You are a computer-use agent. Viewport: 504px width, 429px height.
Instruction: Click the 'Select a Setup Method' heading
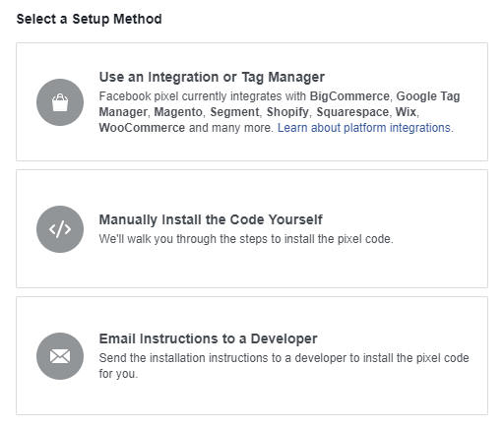[x=90, y=19]
